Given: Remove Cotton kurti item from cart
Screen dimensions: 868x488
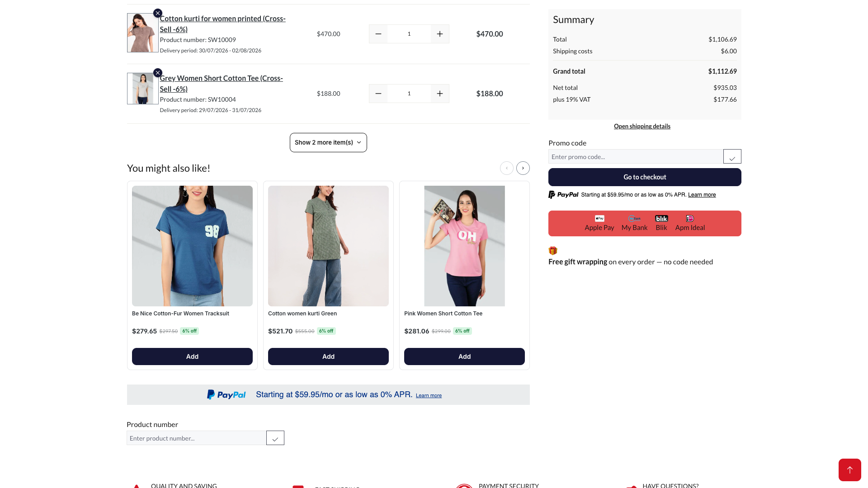Looking at the screenshot, I should pyautogui.click(x=157, y=13).
